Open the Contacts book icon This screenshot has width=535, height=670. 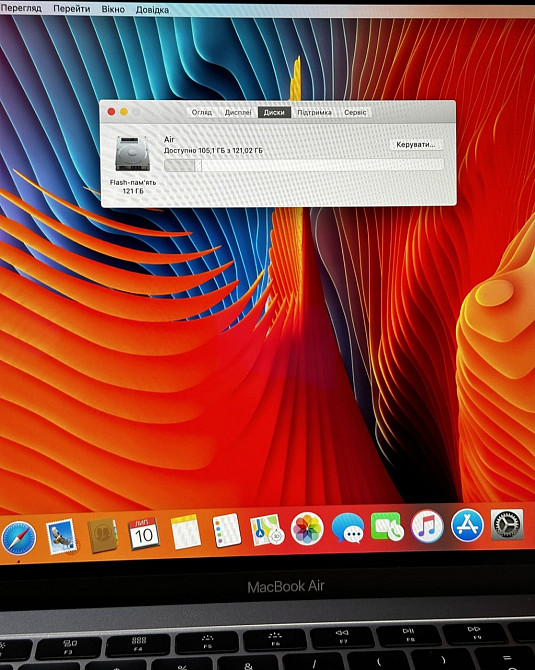pos(102,535)
